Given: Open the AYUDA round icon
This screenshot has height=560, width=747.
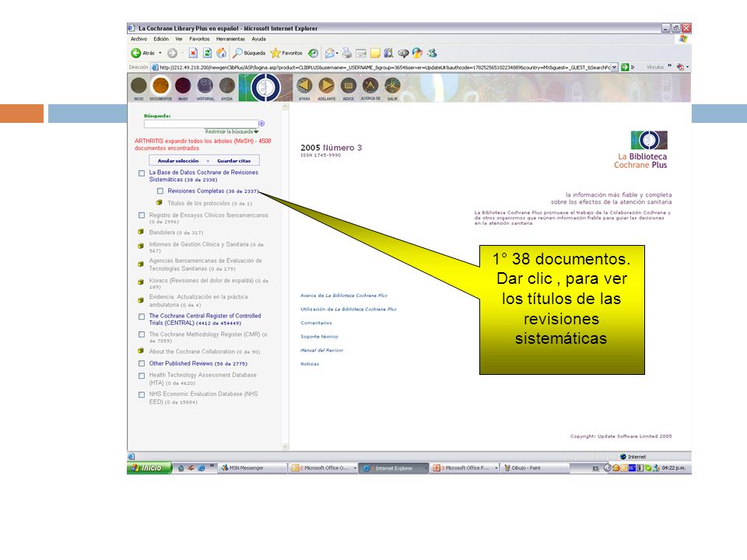Looking at the screenshot, I should click(x=226, y=86).
